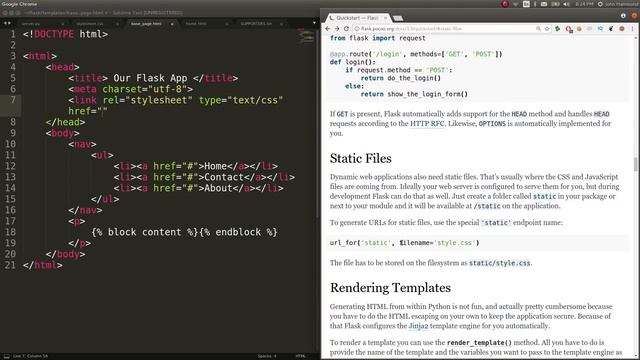Open the Bluetooth indicator in the top panel
Image resolution: width=640 pixels, height=360 pixels.
pyautogui.click(x=535, y=4)
